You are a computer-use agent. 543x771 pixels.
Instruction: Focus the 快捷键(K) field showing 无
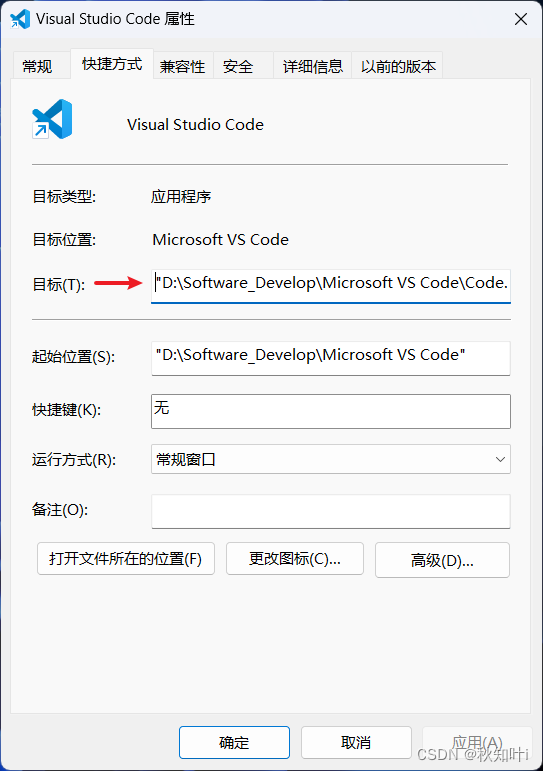pyautogui.click(x=331, y=411)
